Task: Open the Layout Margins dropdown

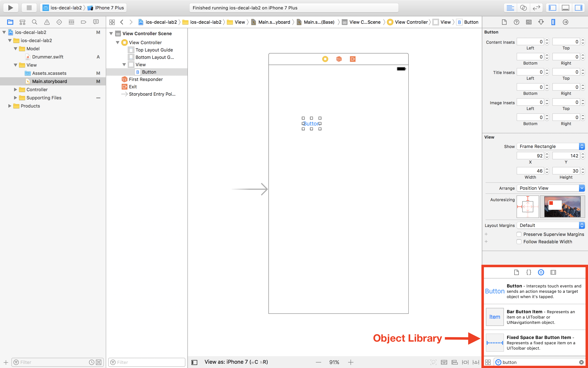Action: (x=551, y=225)
